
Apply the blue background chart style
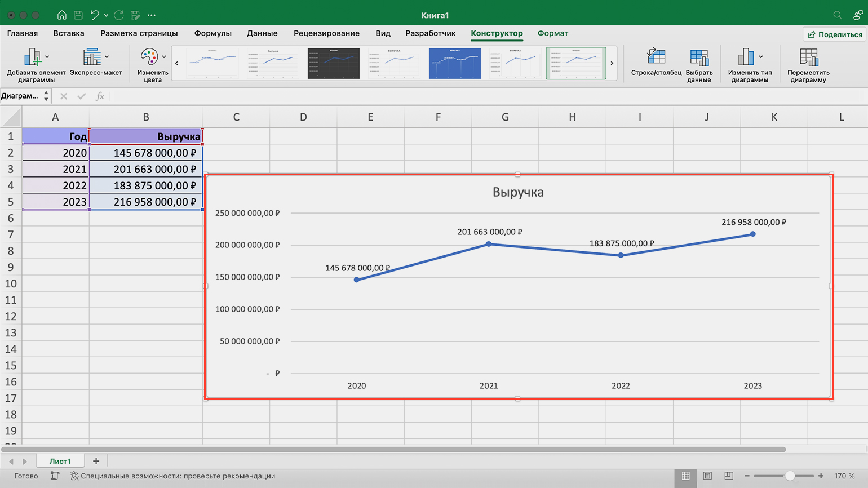tap(455, 63)
